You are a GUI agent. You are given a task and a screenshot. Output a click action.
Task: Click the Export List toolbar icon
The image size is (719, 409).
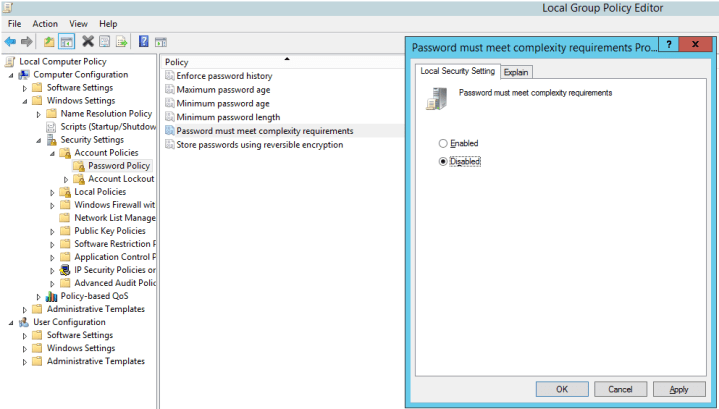[x=121, y=42]
